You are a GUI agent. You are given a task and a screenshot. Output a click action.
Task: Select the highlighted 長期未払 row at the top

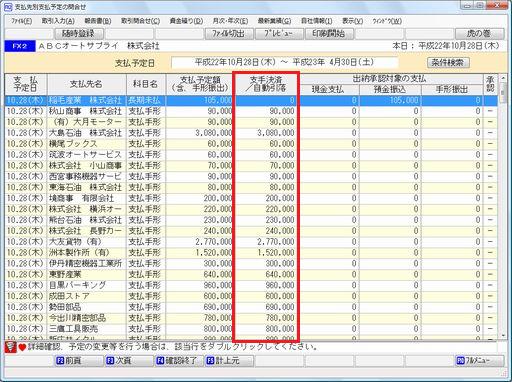point(251,100)
